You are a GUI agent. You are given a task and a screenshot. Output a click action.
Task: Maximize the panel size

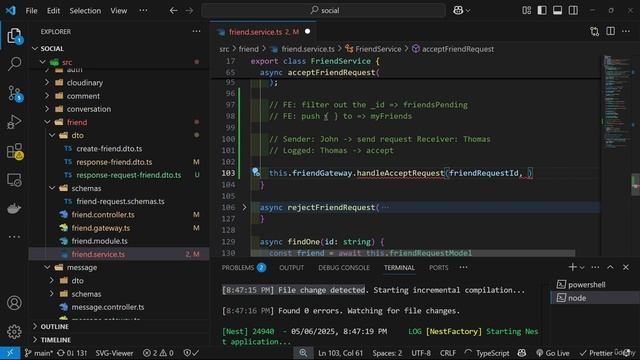[610, 267]
